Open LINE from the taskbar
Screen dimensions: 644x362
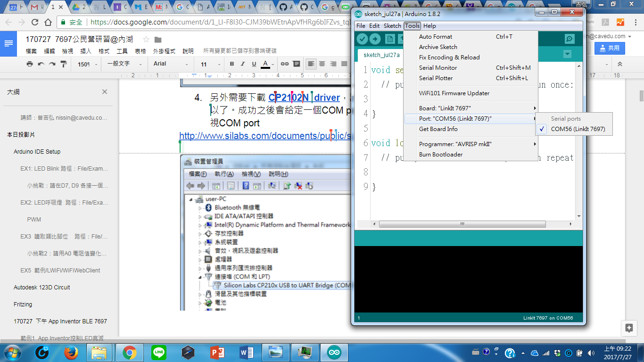159,352
